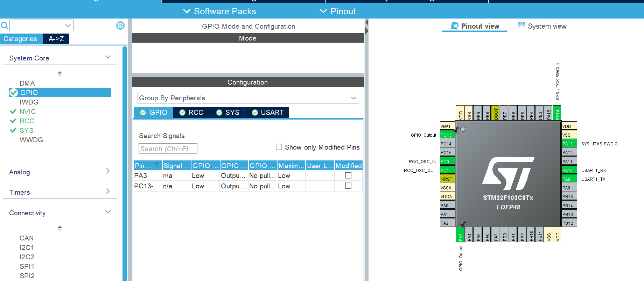The height and width of the screenshot is (281, 644).
Task: Click Connectivity sort arrows
Action: coord(60,229)
